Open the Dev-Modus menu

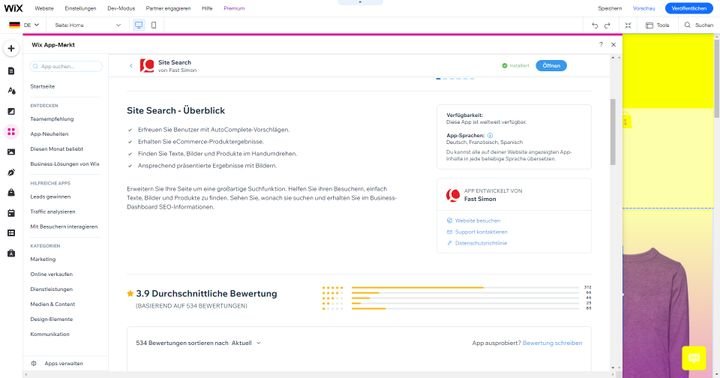click(121, 8)
